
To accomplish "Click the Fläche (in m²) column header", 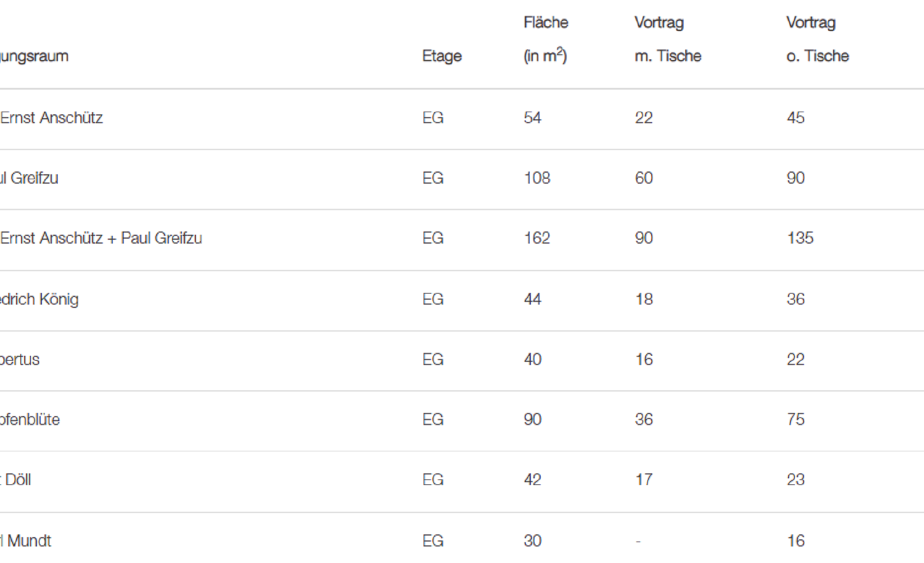I will pos(545,40).
